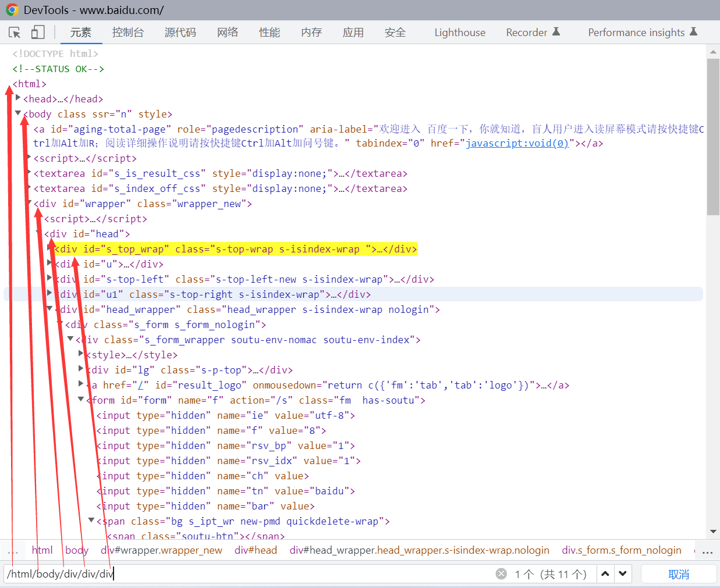Click the scrollbar up arrow
Image resolution: width=720 pixels, height=588 pixels.
tap(713, 52)
